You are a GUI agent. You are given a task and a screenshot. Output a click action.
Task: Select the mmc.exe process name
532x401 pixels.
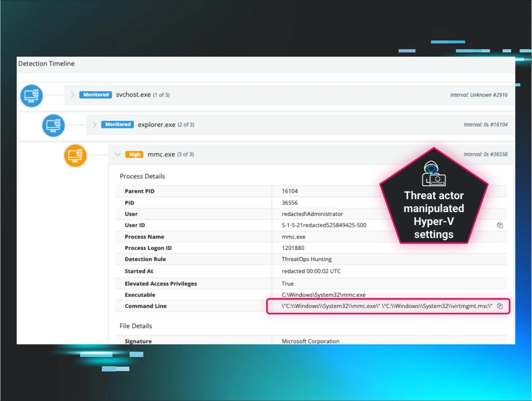(161, 155)
